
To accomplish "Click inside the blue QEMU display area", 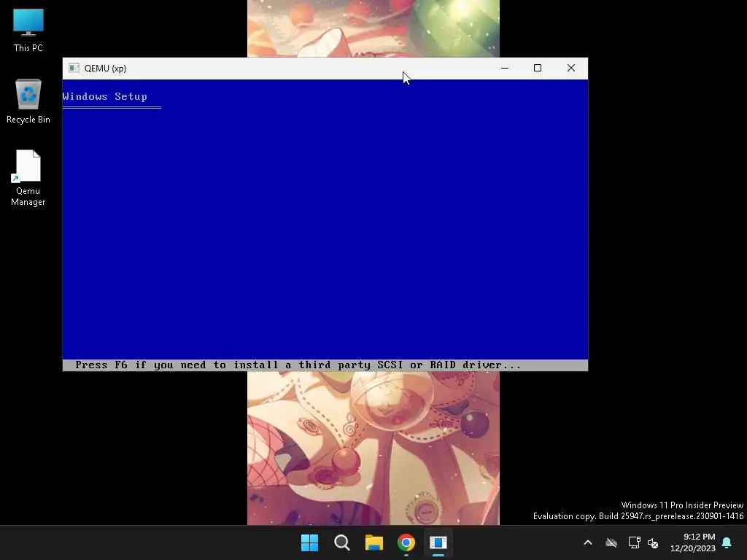I will point(325,225).
